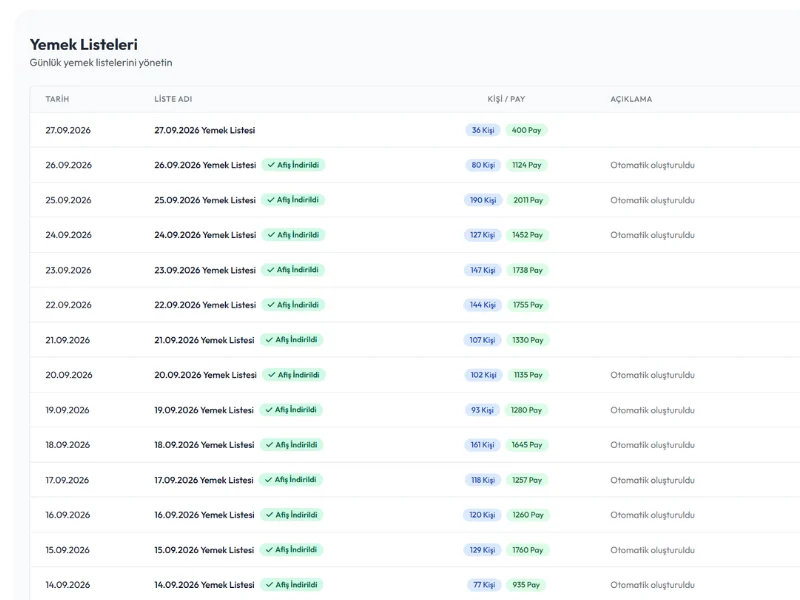This screenshot has width=800, height=600.
Task: Click the date cell 18.09.2026
Action: point(67,445)
